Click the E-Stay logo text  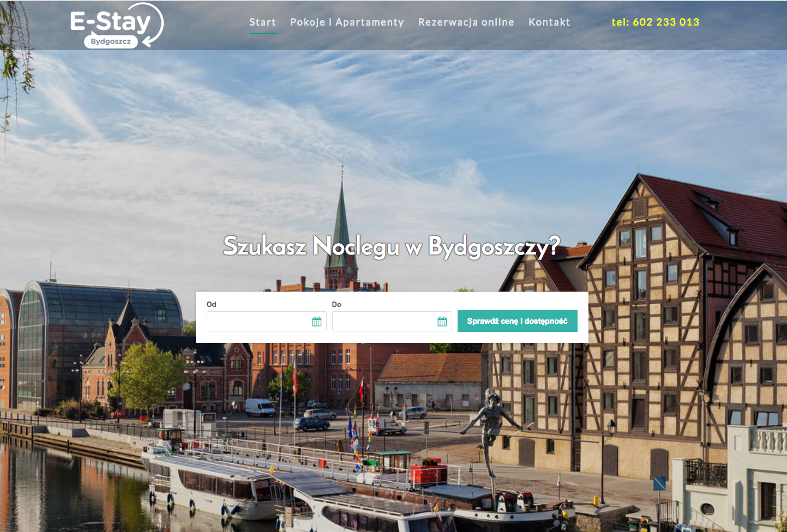[x=110, y=21]
